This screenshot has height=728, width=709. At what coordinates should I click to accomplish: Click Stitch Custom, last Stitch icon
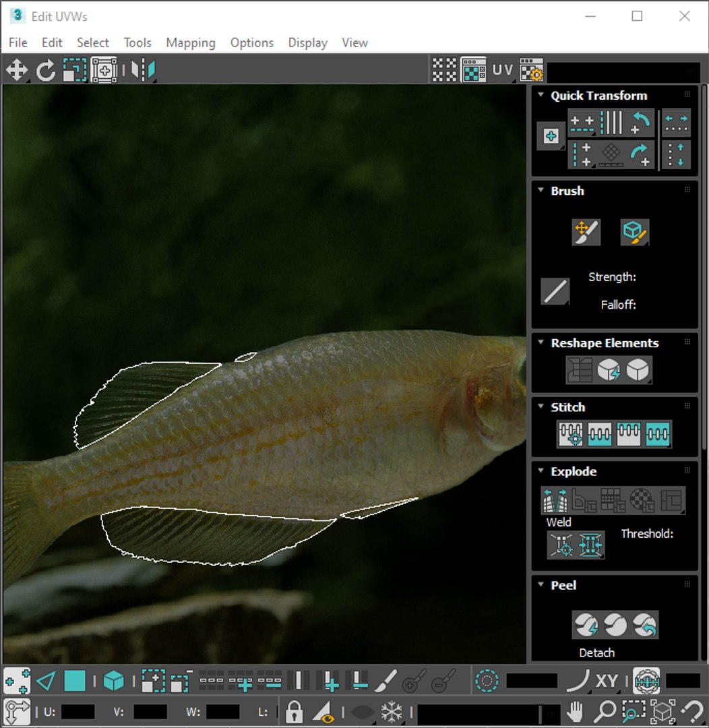click(x=658, y=435)
